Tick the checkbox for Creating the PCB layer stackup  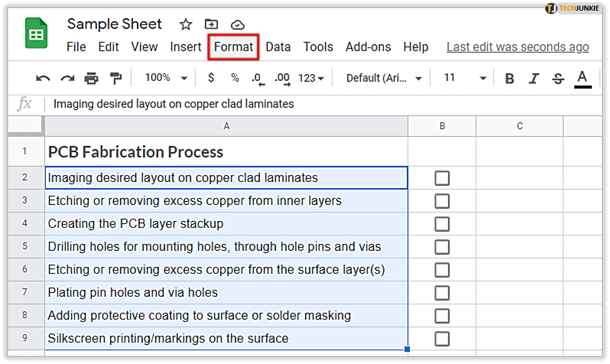(442, 224)
